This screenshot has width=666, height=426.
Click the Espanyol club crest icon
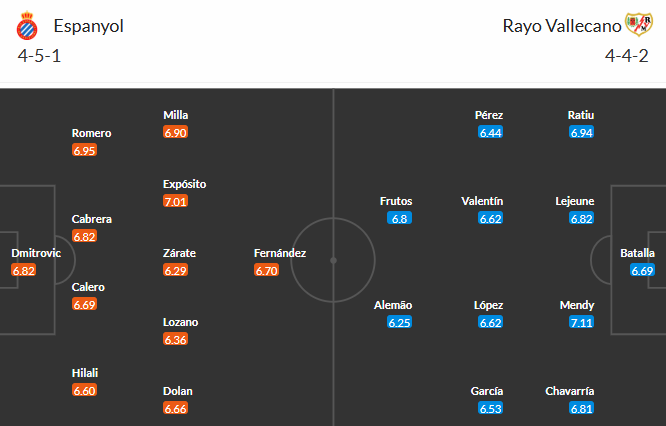[x=26, y=25]
